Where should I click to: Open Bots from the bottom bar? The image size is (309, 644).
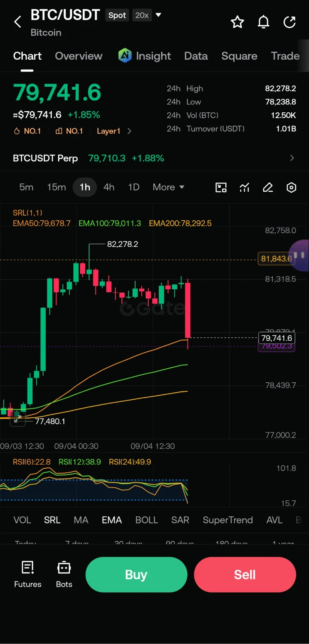coord(64,574)
